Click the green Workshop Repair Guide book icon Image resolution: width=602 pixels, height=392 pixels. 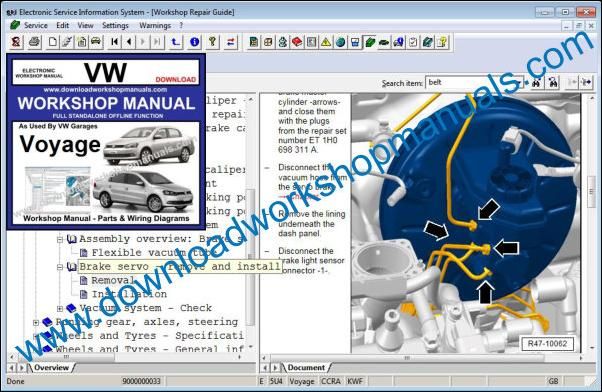[369, 41]
